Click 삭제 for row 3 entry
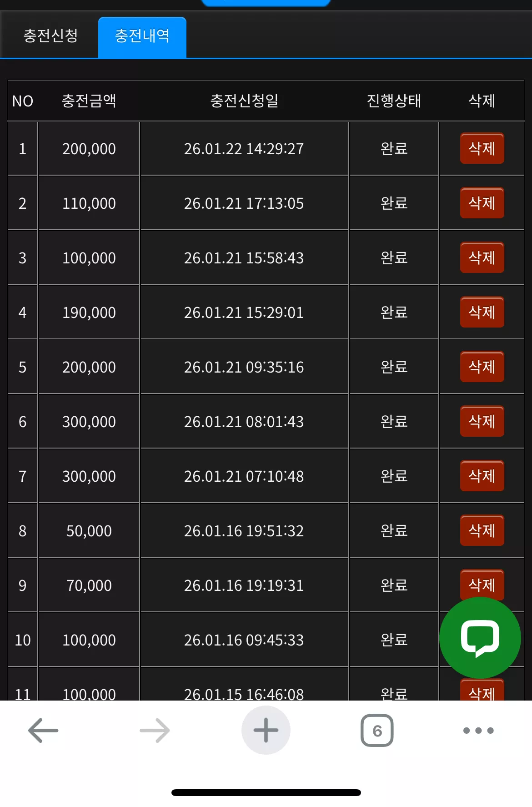Screen dimensions: 532x807 [x=482, y=257]
